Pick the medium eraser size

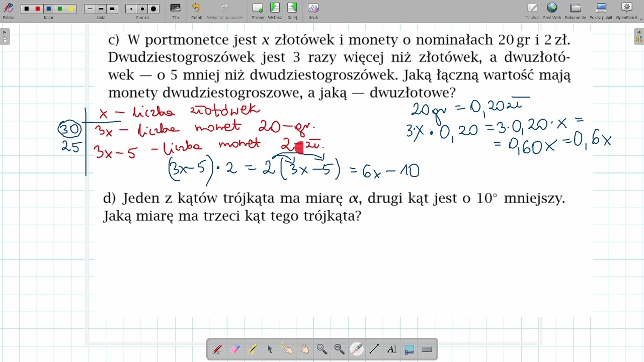click(142, 9)
